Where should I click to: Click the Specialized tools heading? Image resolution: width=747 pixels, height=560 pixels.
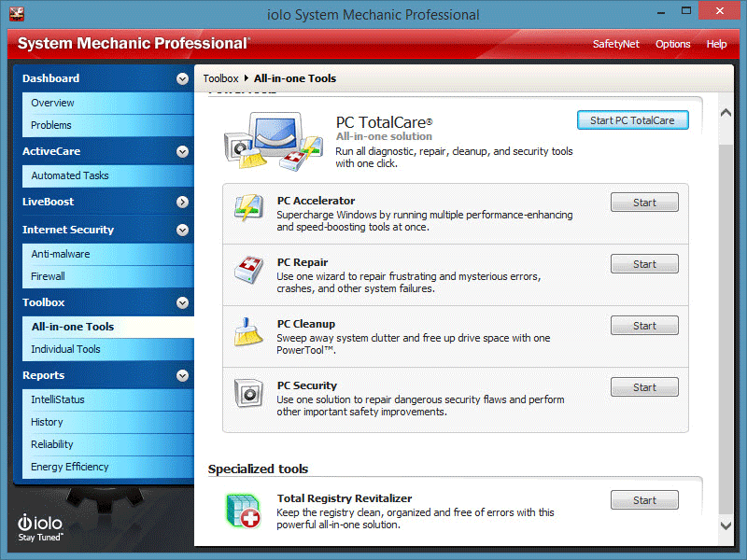tap(259, 469)
